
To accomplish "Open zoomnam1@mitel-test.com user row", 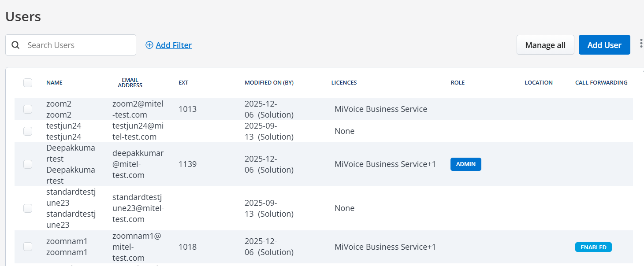I will click(x=136, y=247).
